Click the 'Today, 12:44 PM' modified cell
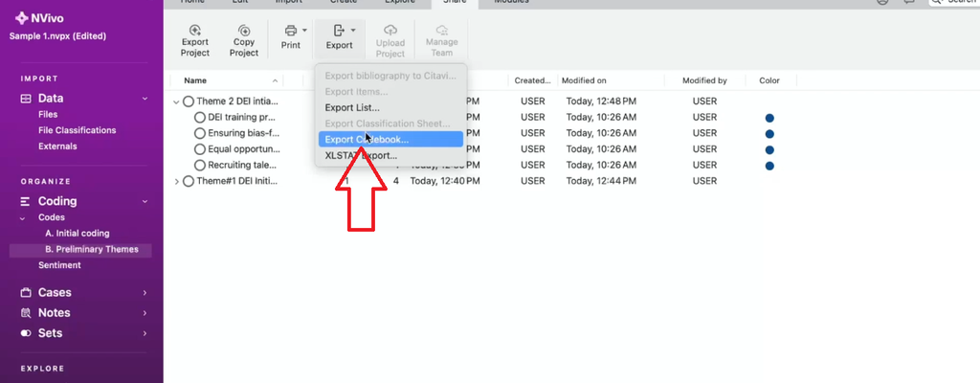The height and width of the screenshot is (383, 980). pos(601,182)
